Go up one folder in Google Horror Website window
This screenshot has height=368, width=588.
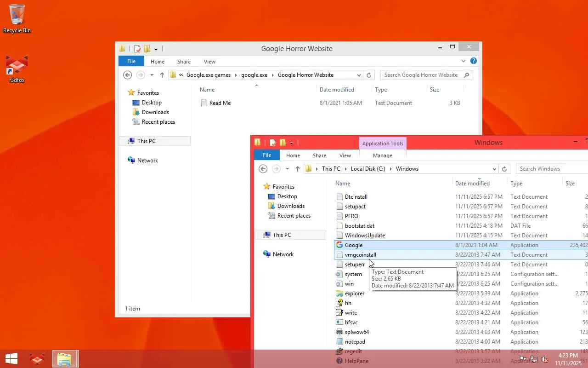[x=162, y=75]
